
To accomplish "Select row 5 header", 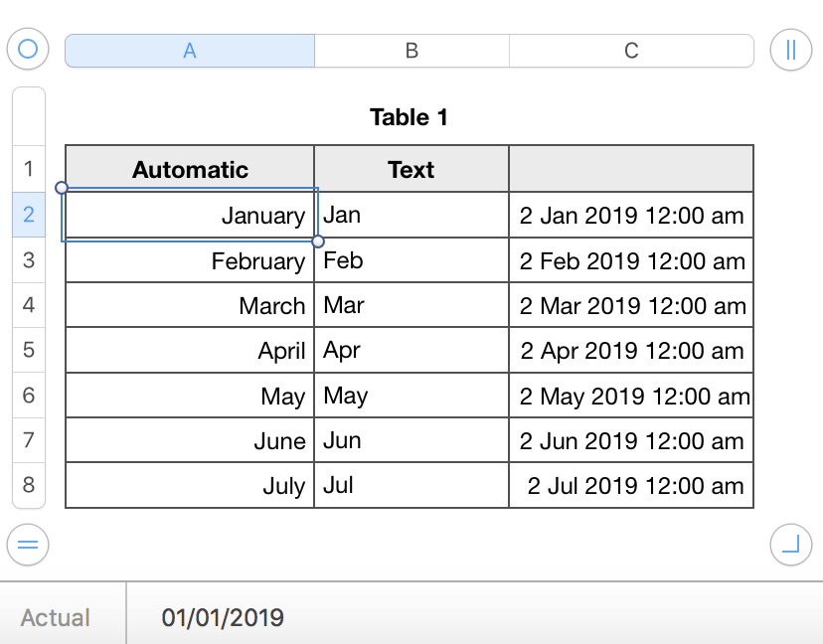I will pyautogui.click(x=29, y=350).
